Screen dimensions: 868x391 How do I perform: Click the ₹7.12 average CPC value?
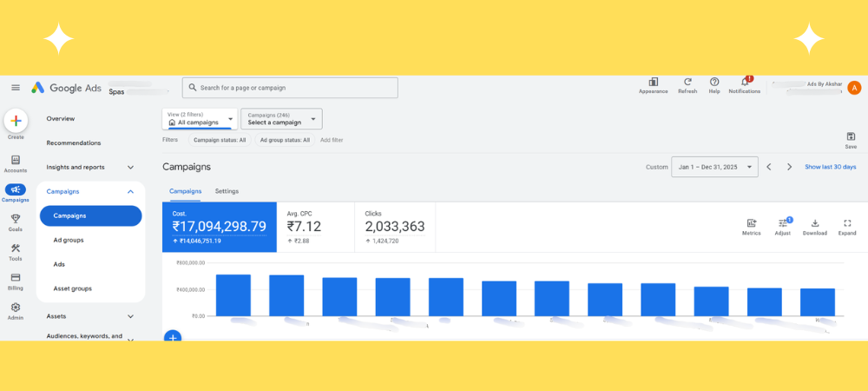[x=304, y=227]
